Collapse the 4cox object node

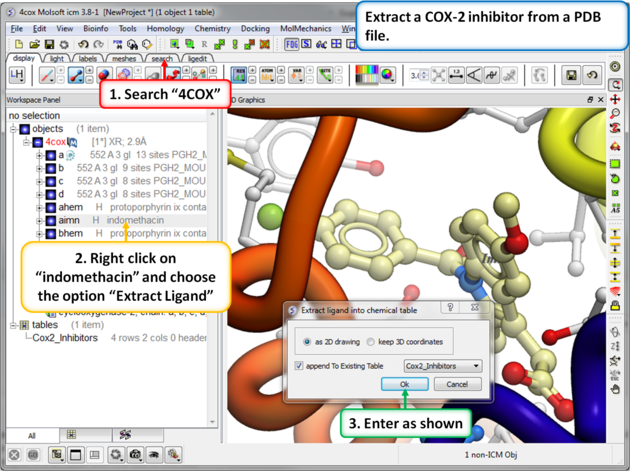coord(26,142)
